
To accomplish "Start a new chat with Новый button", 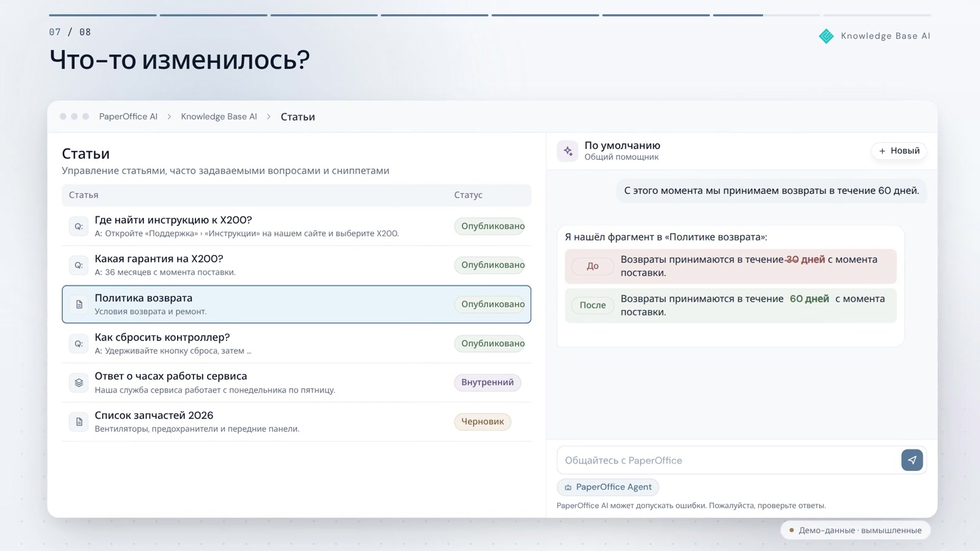I will pos(899,151).
